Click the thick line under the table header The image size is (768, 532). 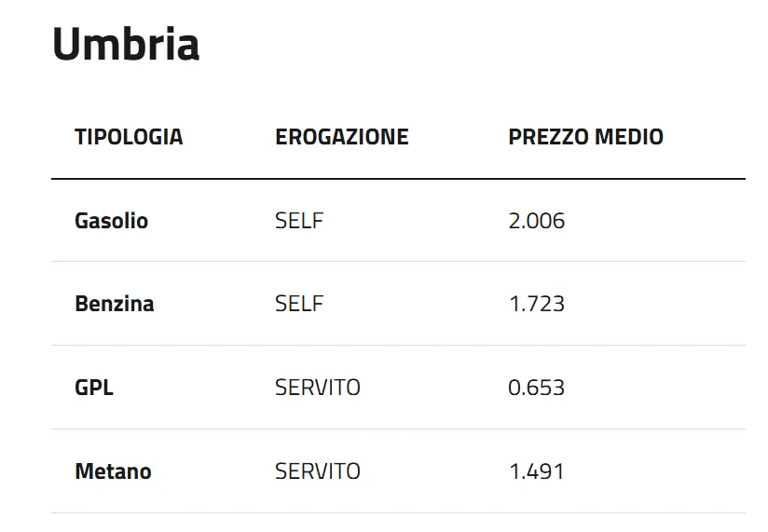coord(398,178)
